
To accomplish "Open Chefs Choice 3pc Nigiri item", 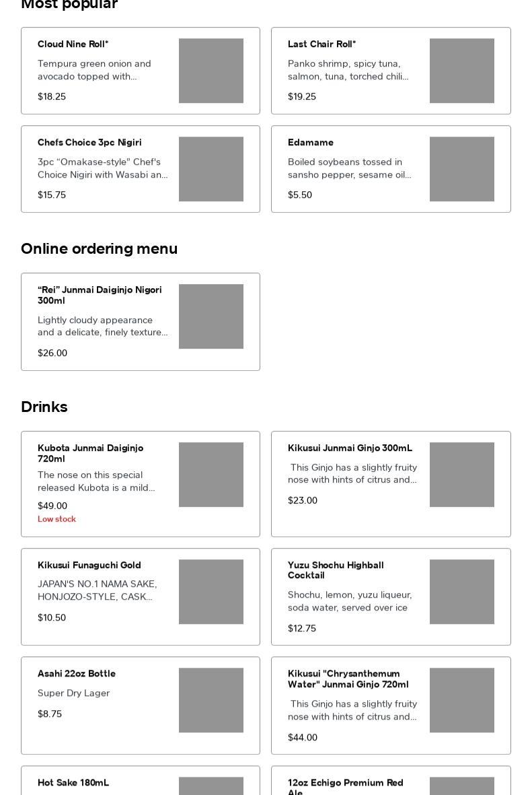I will 89,143.
